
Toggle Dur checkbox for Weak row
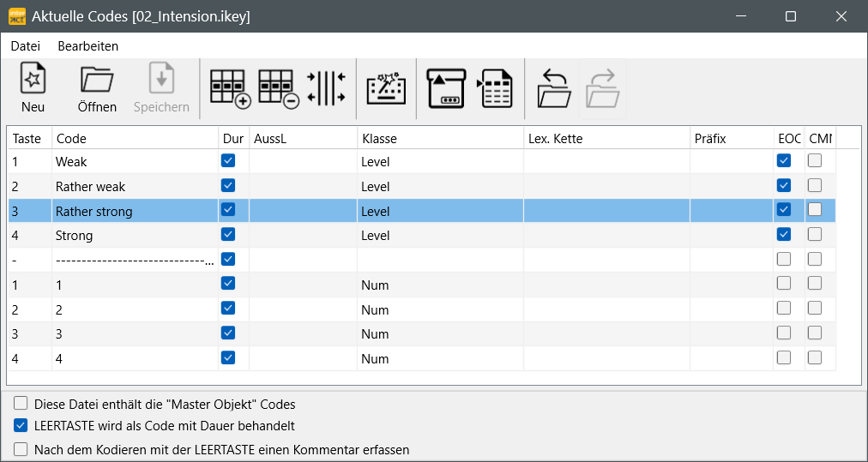pyautogui.click(x=228, y=160)
